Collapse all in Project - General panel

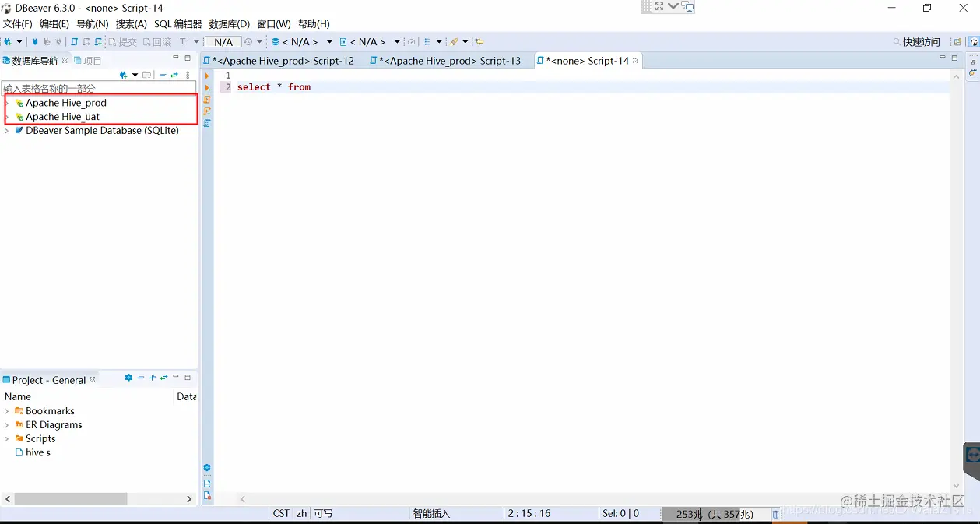(x=141, y=378)
